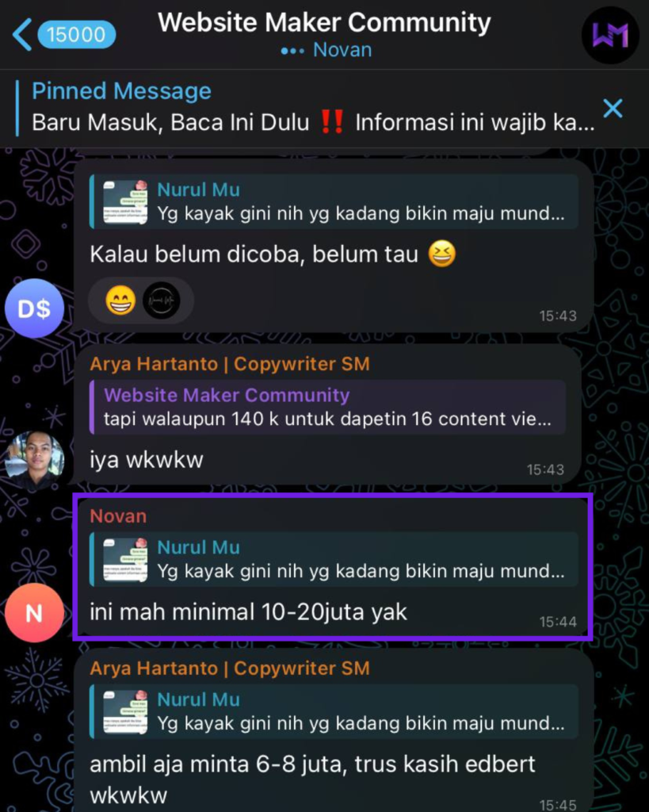The image size is (649, 812).
Task: Tap the back arrow icon
Action: coord(21,34)
